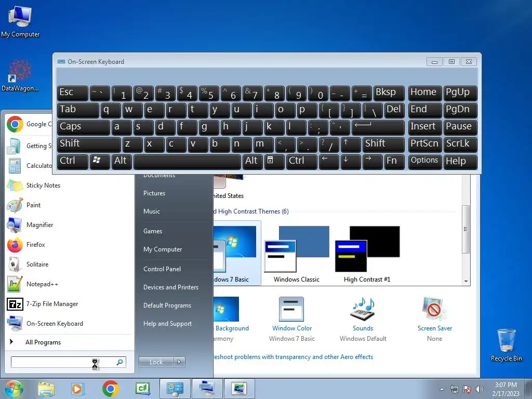Click the spacebar on On-Screen Keyboard
The width and height of the screenshot is (532, 399).
tap(187, 161)
